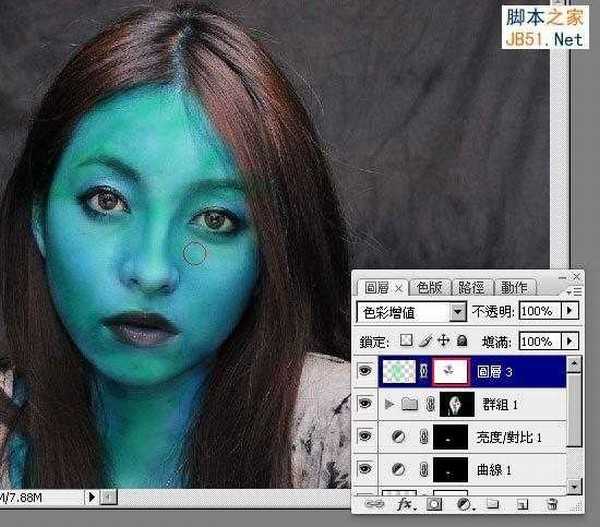Click the delete layer trash icon
Screen dimensions: 600x527
click(x=552, y=507)
